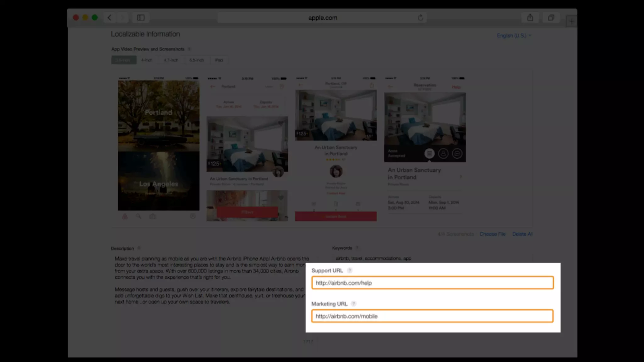Screen dimensions: 644x362
Task: Click the Support URL input field
Action: 432,283
